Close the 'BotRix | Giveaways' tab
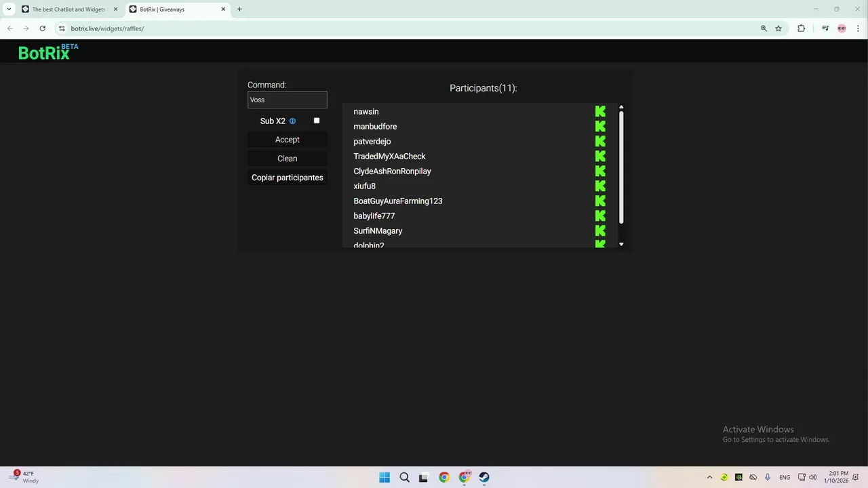868x488 pixels. 223,9
